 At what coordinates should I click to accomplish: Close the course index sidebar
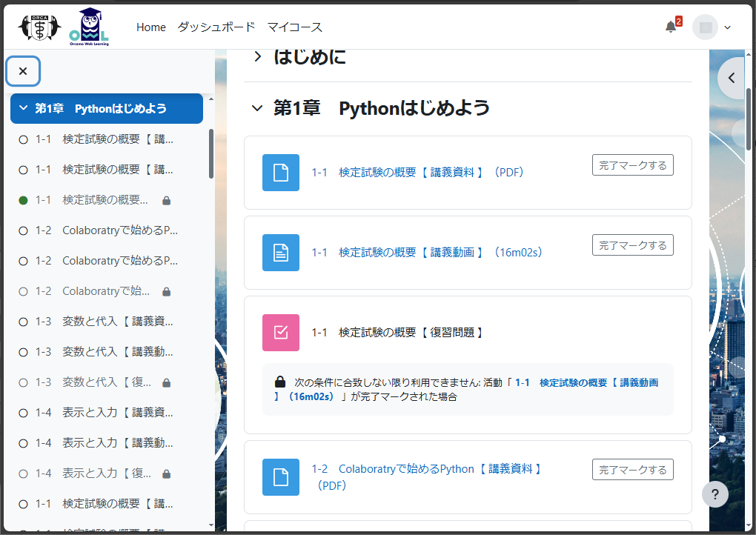pos(23,71)
